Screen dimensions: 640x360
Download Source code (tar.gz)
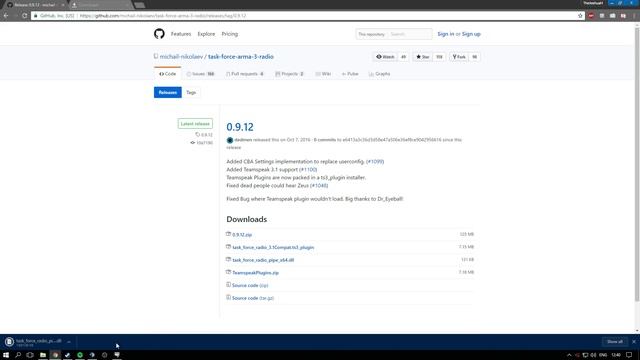pos(253,298)
